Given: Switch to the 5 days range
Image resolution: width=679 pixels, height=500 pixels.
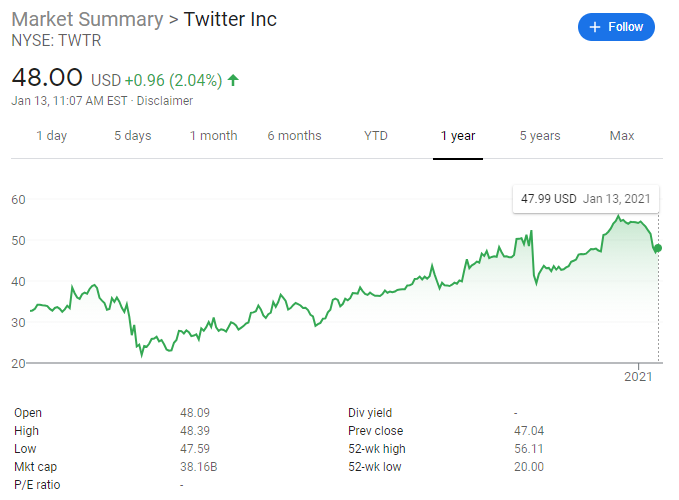Looking at the screenshot, I should [132, 136].
